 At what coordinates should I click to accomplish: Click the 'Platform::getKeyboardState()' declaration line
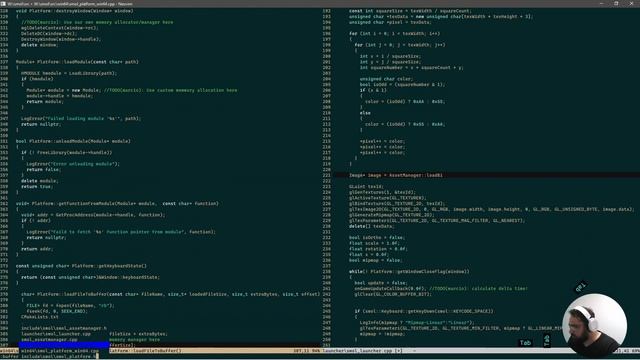click(x=81, y=266)
